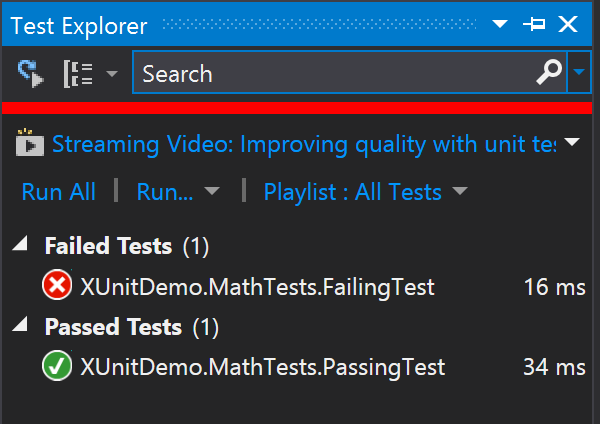Screen dimensions: 600x424
Task: Click the red failed status icon
Action: pos(57,285)
